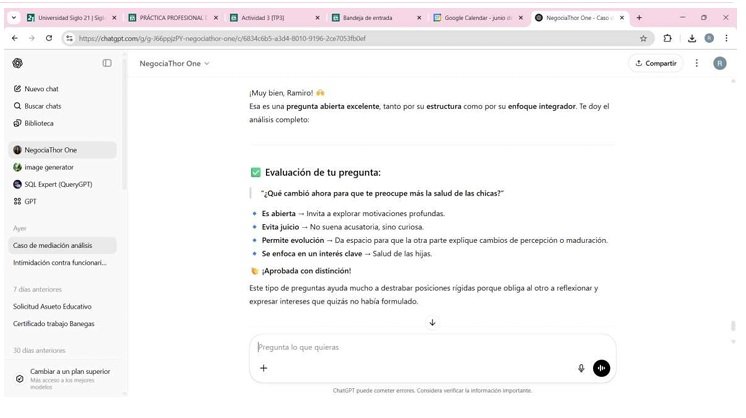
Task: Open the three-dot options menu beside Compartir
Action: [x=697, y=63]
